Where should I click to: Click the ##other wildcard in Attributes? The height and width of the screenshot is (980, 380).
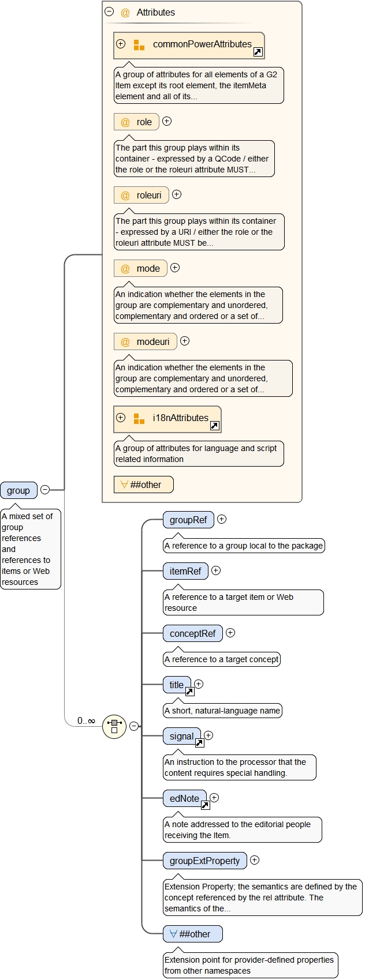click(144, 485)
